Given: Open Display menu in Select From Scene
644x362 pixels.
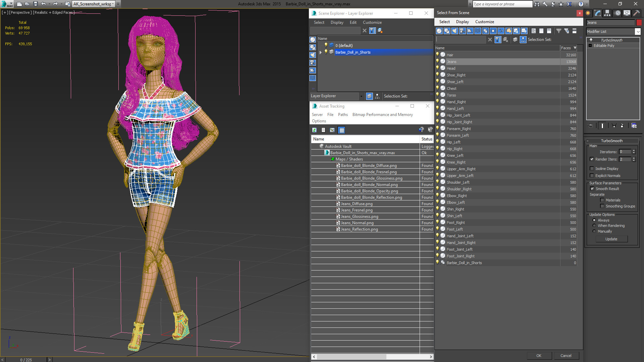Looking at the screenshot, I should pos(462,22).
